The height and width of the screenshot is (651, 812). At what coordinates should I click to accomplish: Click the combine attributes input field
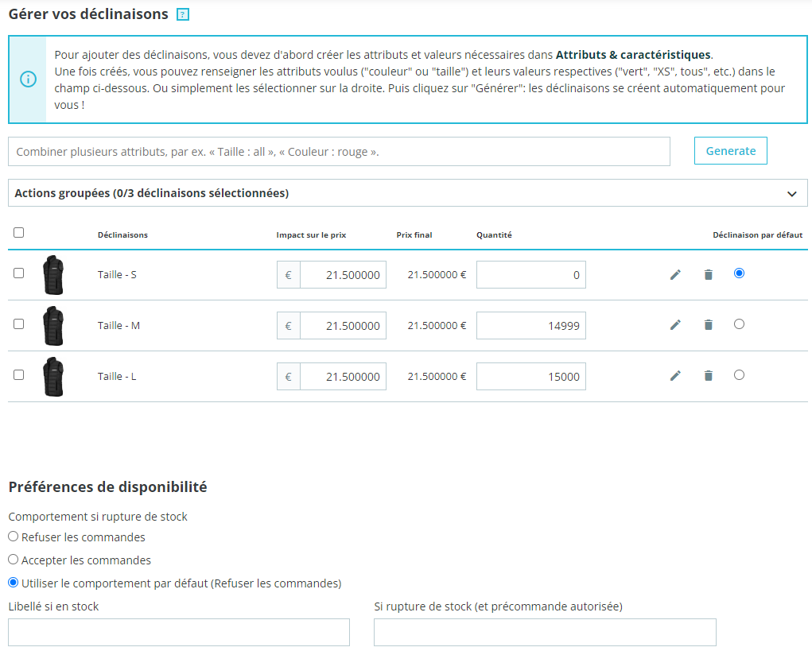point(339,151)
